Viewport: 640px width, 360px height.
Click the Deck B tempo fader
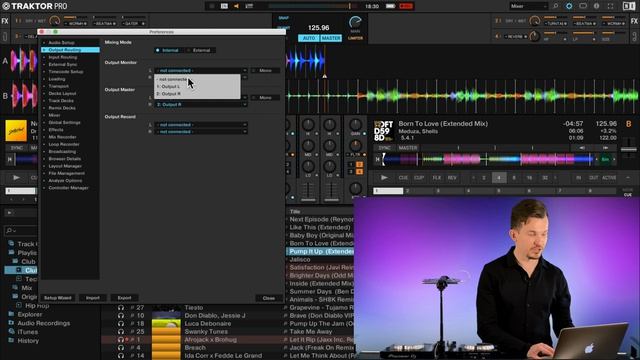point(629,150)
